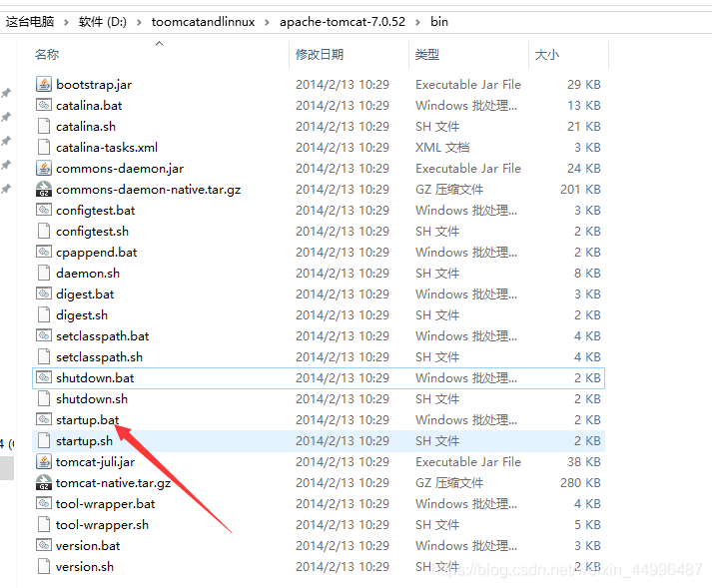This screenshot has width=712, height=588.
Task: Click the 280 KB size value
Action: click(580, 482)
